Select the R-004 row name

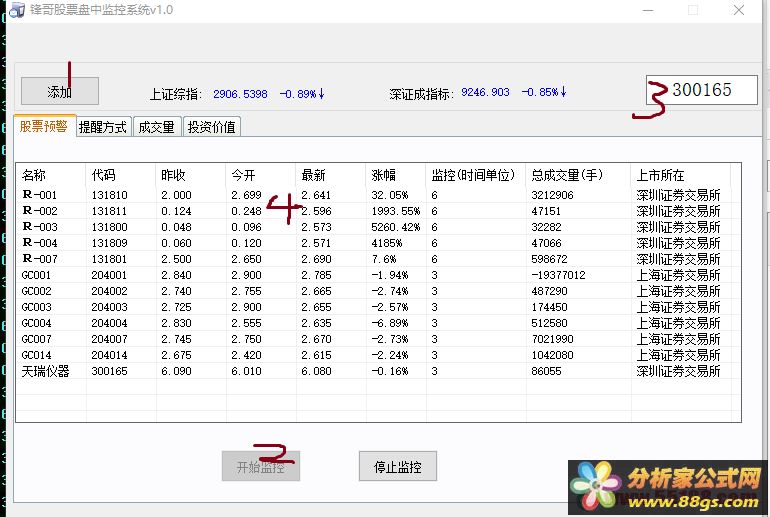[40, 243]
